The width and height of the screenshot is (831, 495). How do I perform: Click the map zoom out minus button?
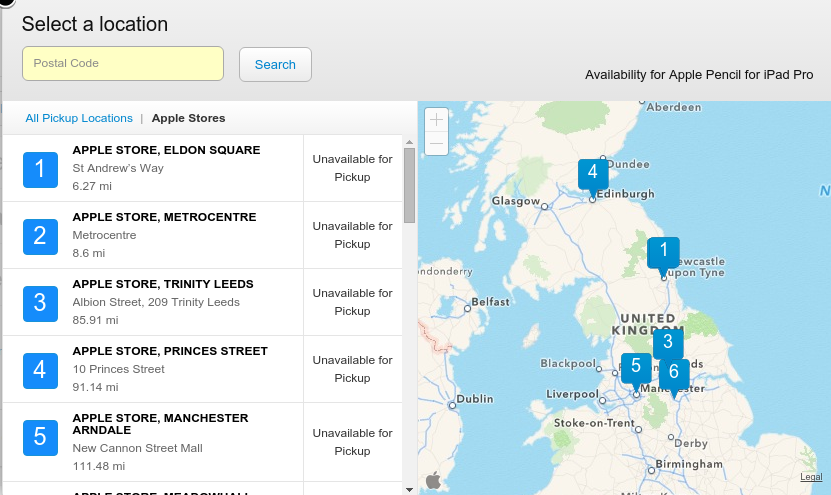pyautogui.click(x=436, y=143)
